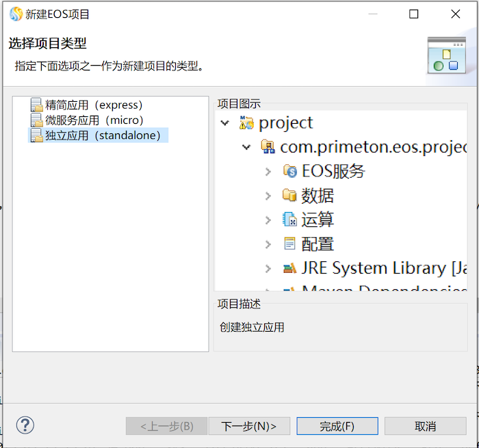Click the 完成(F) finish button

pos(337,426)
